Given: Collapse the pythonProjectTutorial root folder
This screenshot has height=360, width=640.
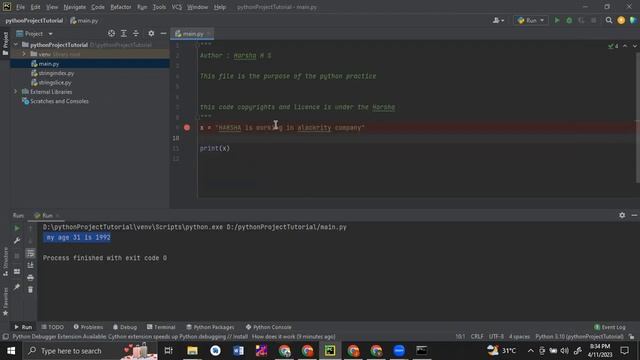Looking at the screenshot, I should 16,44.
